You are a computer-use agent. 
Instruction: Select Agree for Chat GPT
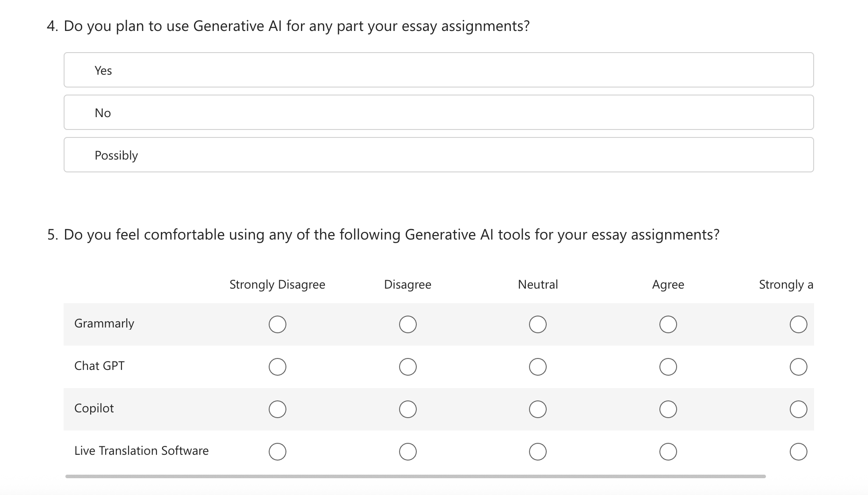coord(668,366)
